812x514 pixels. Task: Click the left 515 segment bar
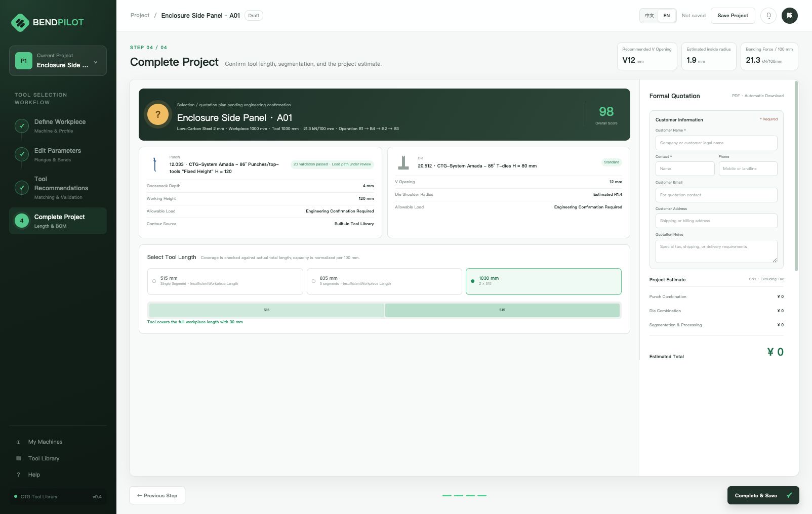click(x=266, y=310)
